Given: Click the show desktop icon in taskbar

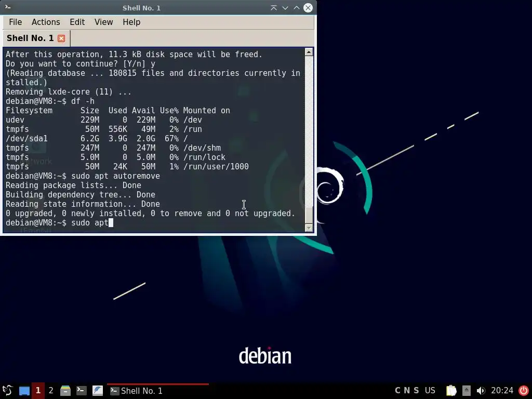Looking at the screenshot, I should click(24, 391).
